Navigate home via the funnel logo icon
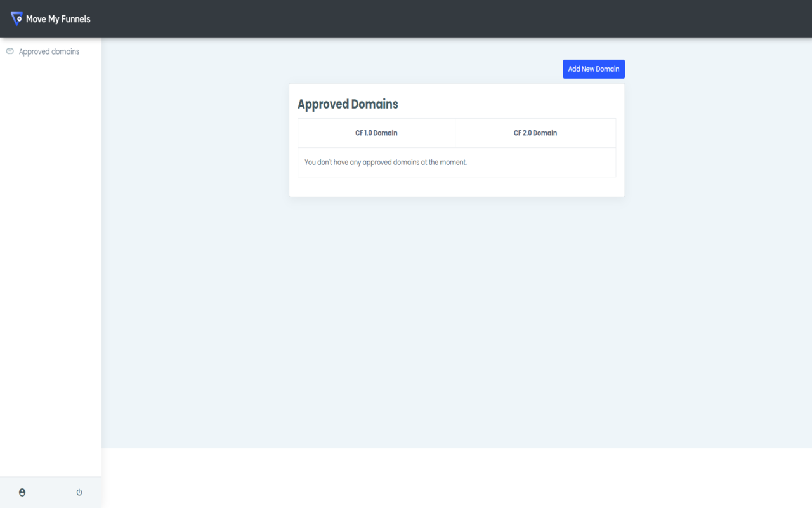The height and width of the screenshot is (508, 812). click(x=16, y=18)
